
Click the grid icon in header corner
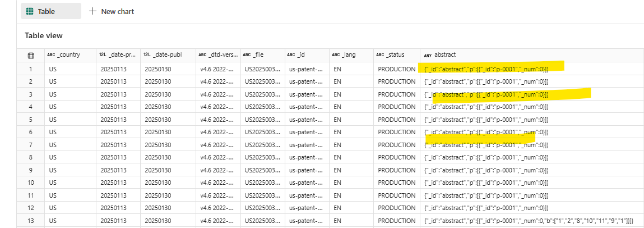point(30,55)
